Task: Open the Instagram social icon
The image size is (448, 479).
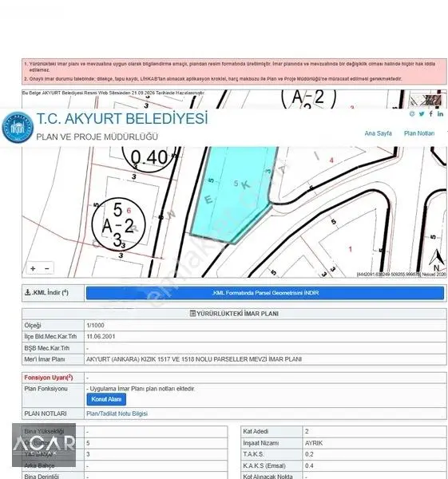Action: [x=412, y=113]
